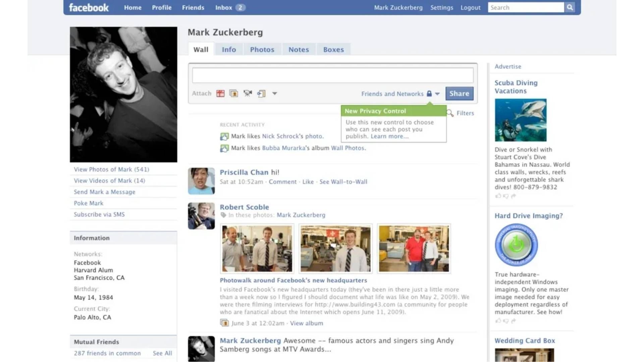This screenshot has width=644, height=362.
Task: Click the Filters magnifier icon
Action: tap(450, 113)
